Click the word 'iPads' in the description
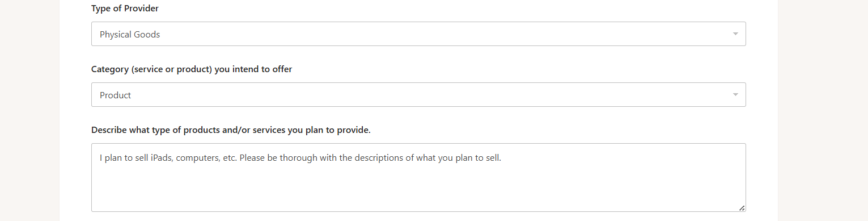868x221 pixels. point(162,158)
